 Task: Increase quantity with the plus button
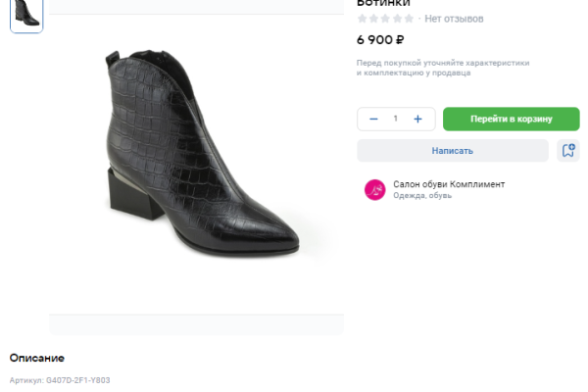tap(417, 119)
